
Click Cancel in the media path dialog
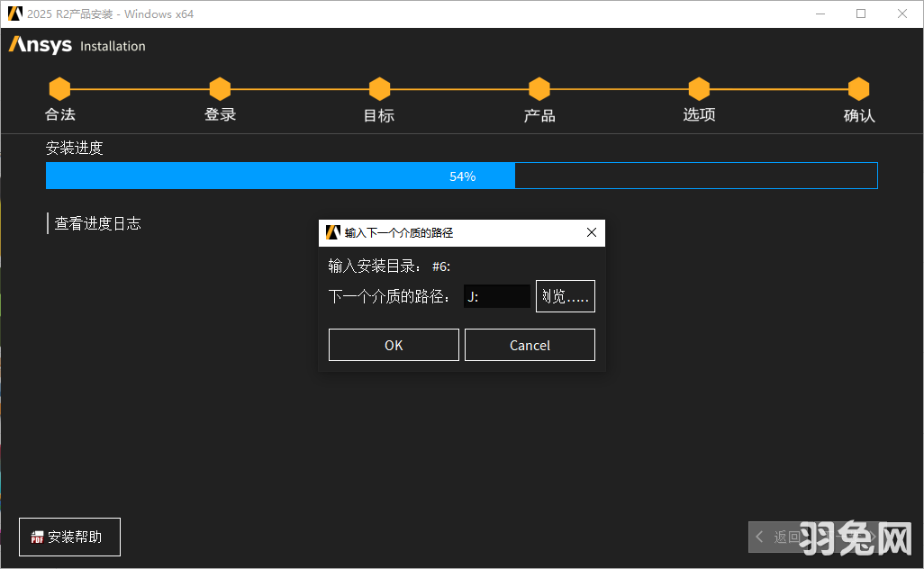530,344
